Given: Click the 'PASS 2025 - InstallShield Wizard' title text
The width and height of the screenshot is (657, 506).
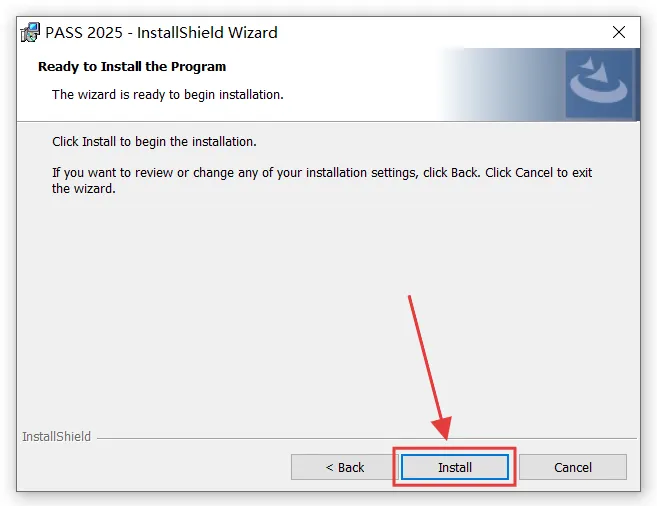Looking at the screenshot, I should (161, 33).
